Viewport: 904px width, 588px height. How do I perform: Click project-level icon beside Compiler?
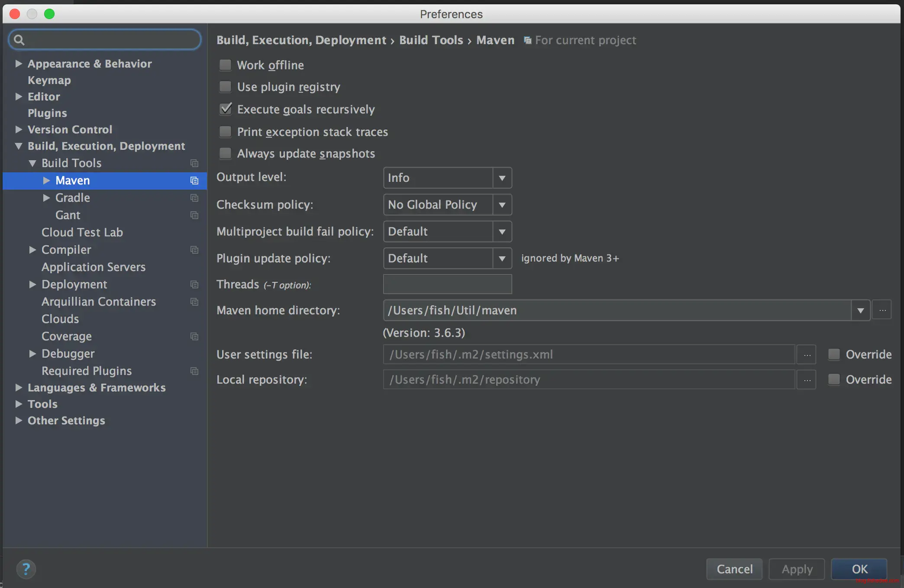194,250
